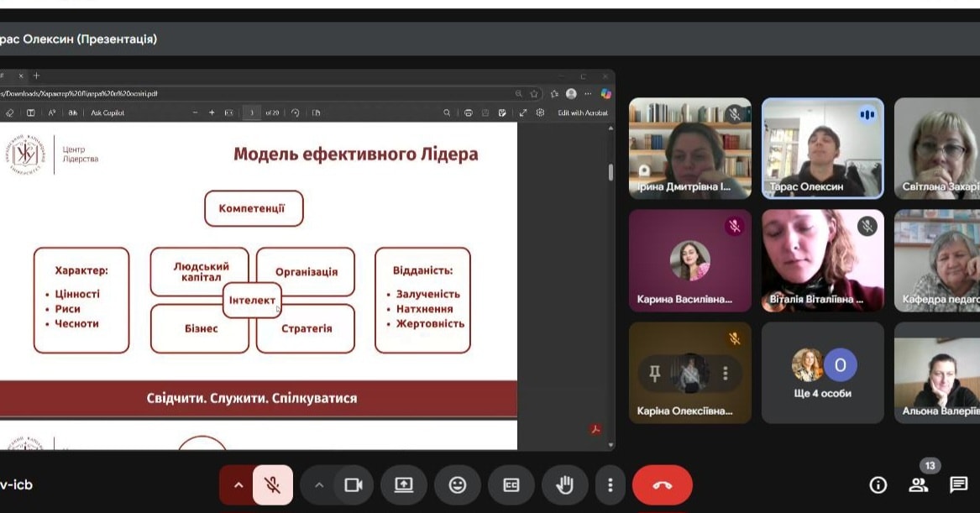Fit PDF page to width
The image size is (980, 513).
pos(228,113)
